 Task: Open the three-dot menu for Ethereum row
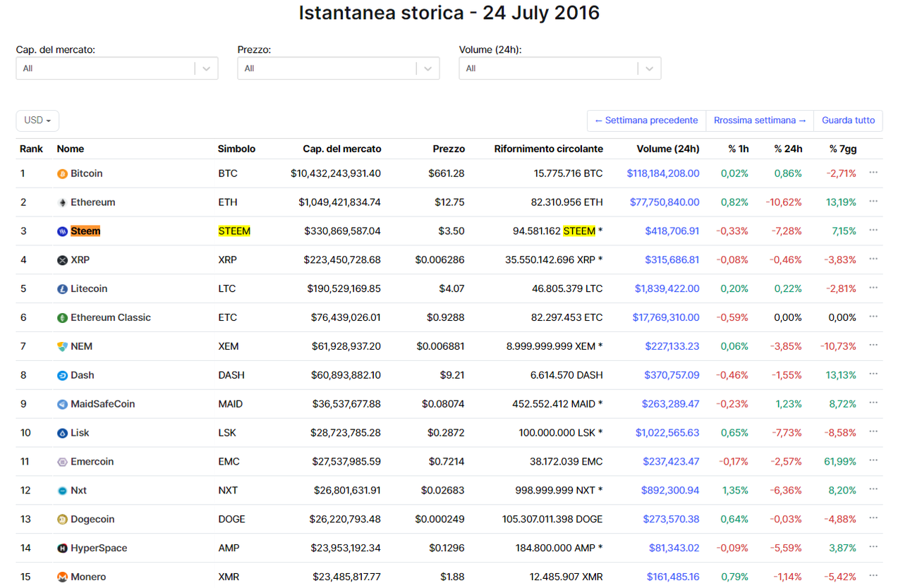[x=873, y=201]
